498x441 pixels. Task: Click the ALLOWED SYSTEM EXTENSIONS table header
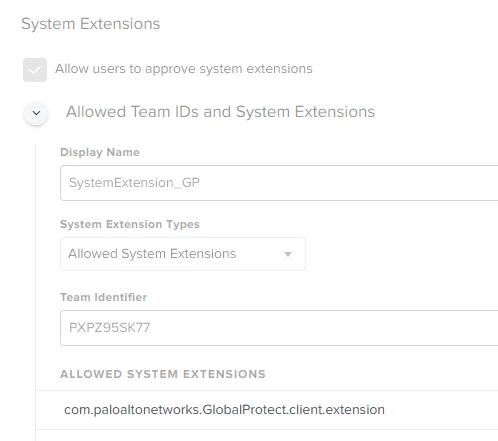(163, 374)
